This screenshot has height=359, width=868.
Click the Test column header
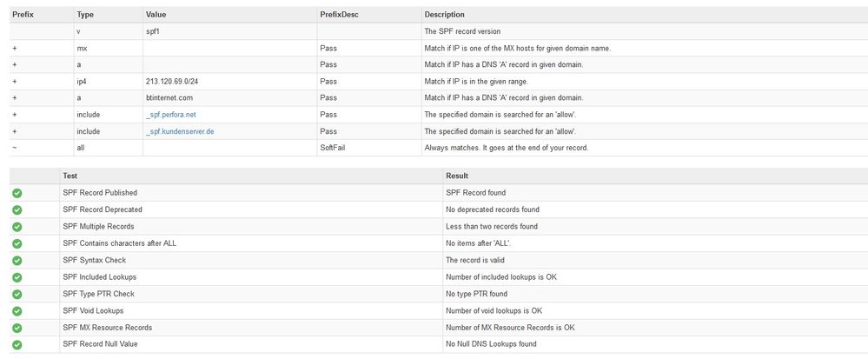pyautogui.click(x=70, y=176)
